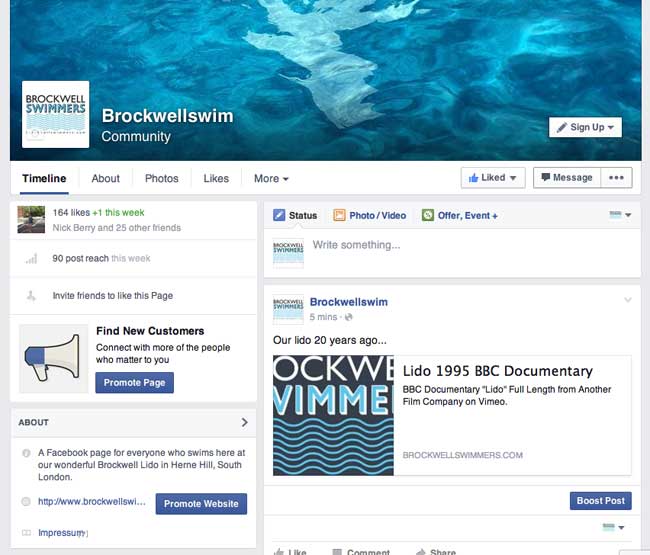
Task: Click the Write something input field
Action: click(x=472, y=245)
